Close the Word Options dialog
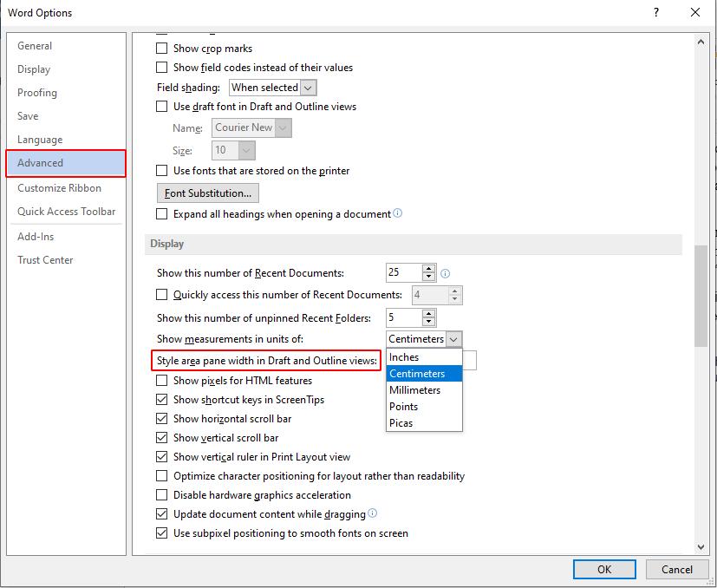Viewport: 717px width, 588px height. pyautogui.click(x=695, y=12)
